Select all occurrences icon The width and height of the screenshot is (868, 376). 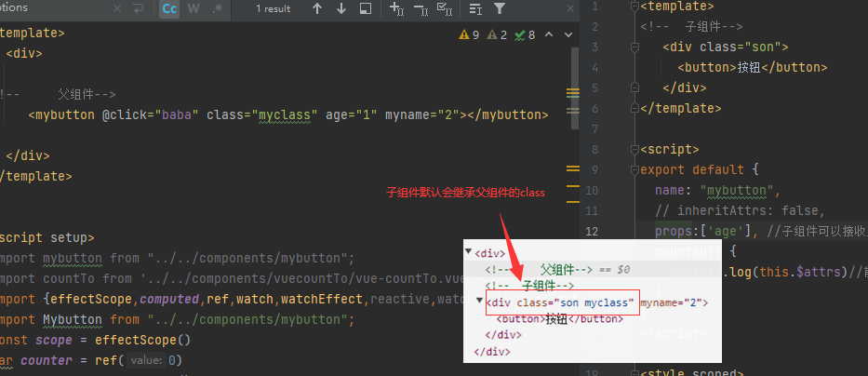[445, 9]
